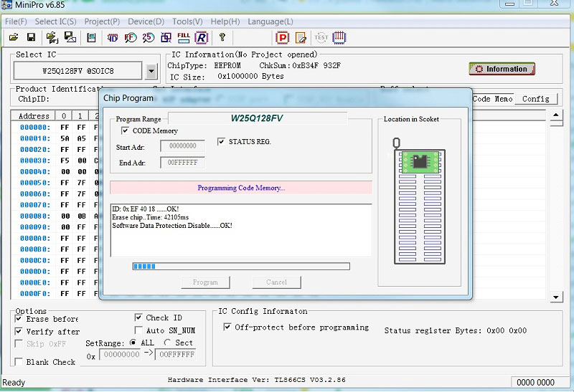The height and width of the screenshot is (392, 574).
Task: Click the 'Erase chip..Time: 42105ms' log line
Action: pyautogui.click(x=151, y=217)
